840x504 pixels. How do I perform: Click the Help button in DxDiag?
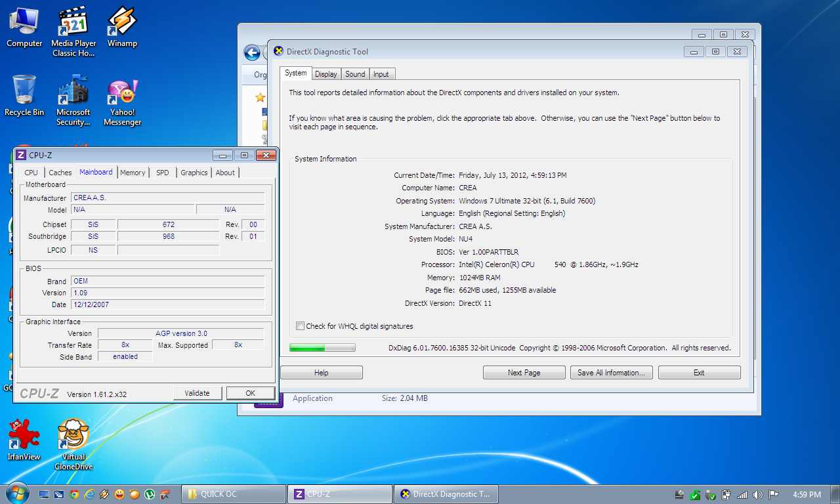point(322,373)
